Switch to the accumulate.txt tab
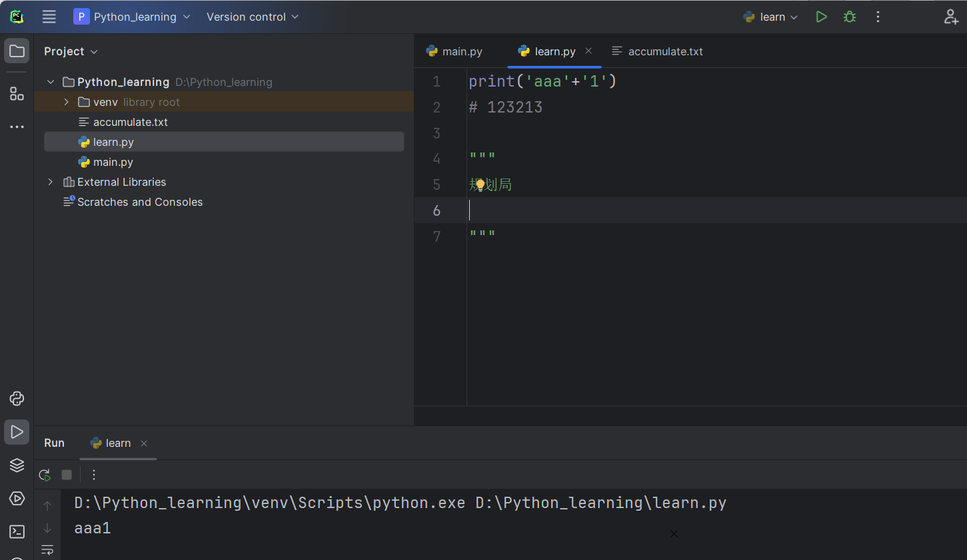Viewport: 967px width, 560px height. pos(657,51)
